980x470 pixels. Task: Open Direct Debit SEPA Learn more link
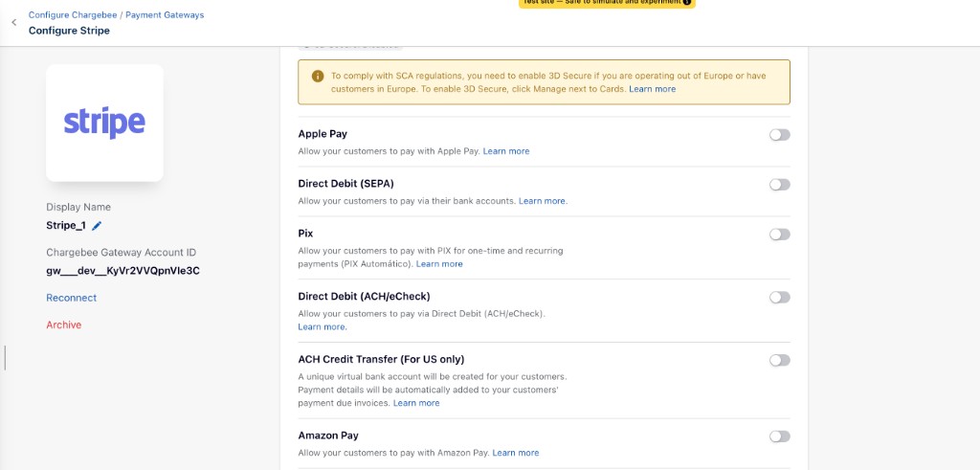tap(542, 201)
